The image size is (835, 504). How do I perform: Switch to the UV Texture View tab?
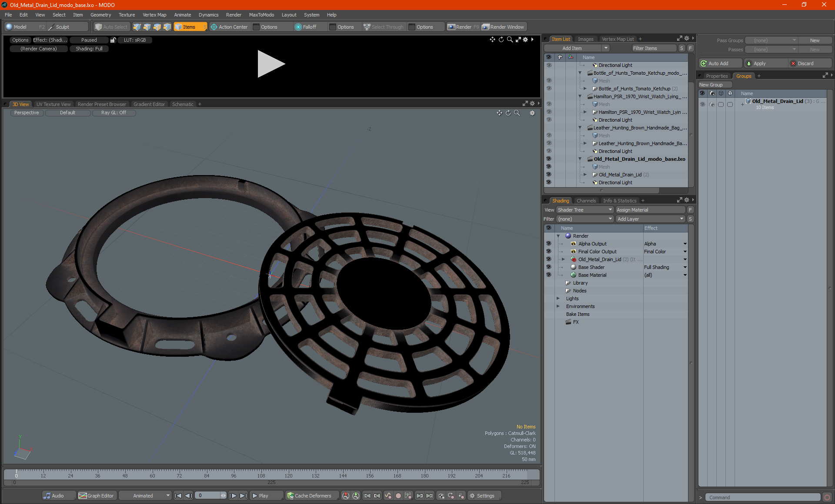point(53,104)
